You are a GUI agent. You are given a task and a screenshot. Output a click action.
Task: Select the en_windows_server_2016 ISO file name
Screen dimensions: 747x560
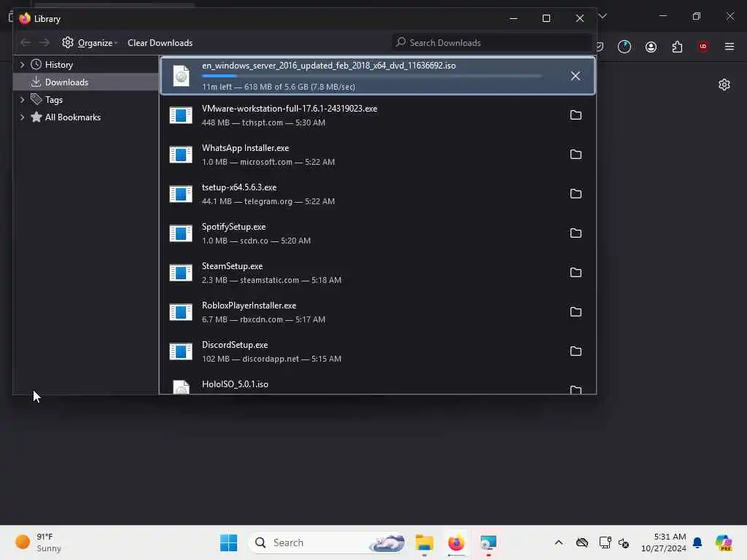coord(329,66)
